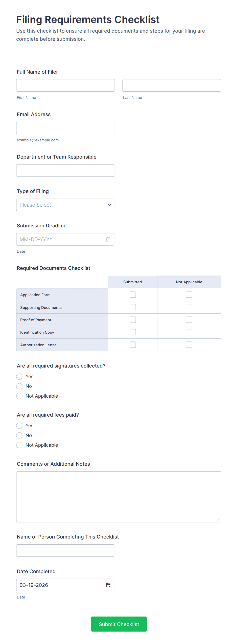Screen dimensions: 235x644
Task: Click the Submission Deadline date field
Action: pos(61,239)
